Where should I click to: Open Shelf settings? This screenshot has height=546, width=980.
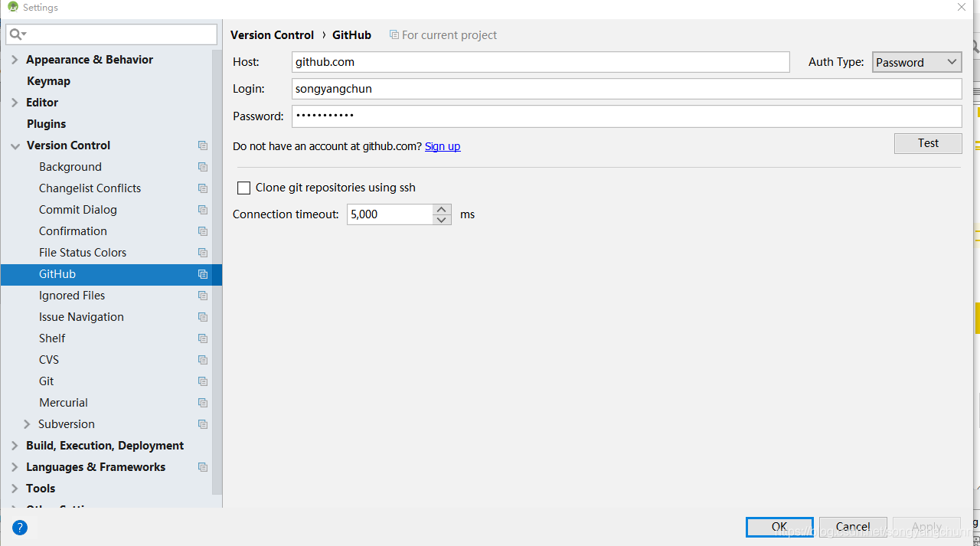52,338
